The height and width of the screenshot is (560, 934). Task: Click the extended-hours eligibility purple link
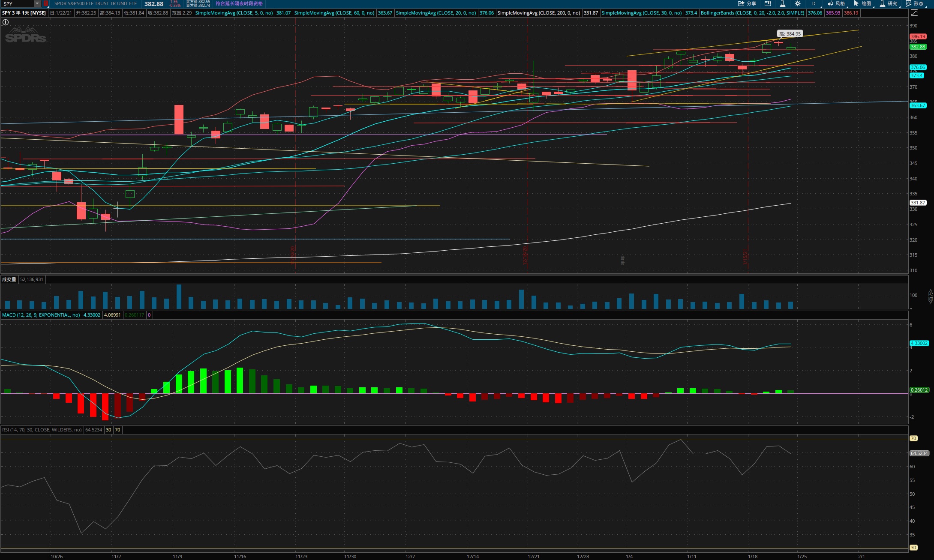pyautogui.click(x=239, y=3)
